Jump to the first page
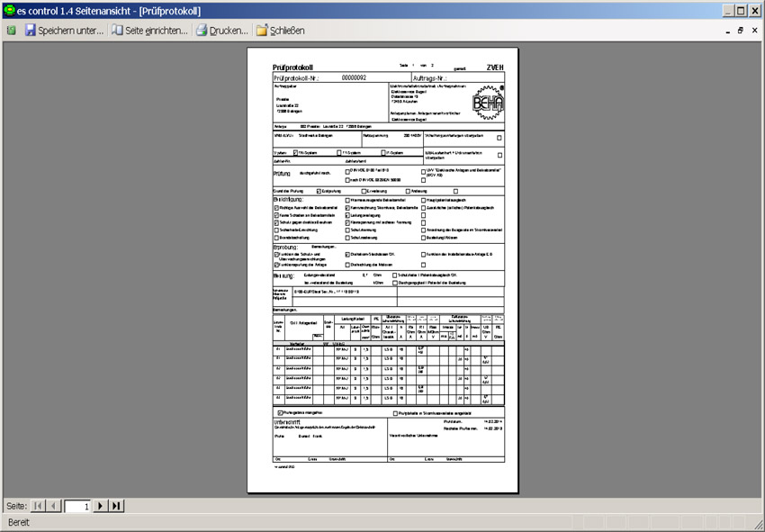Screen dimensions: 765x532 [38, 506]
